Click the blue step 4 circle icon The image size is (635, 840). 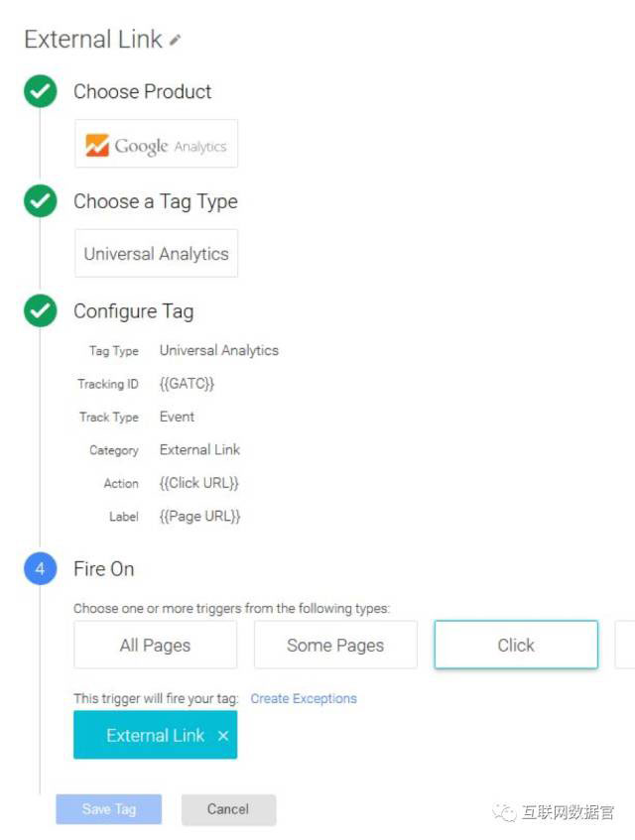coord(41,569)
